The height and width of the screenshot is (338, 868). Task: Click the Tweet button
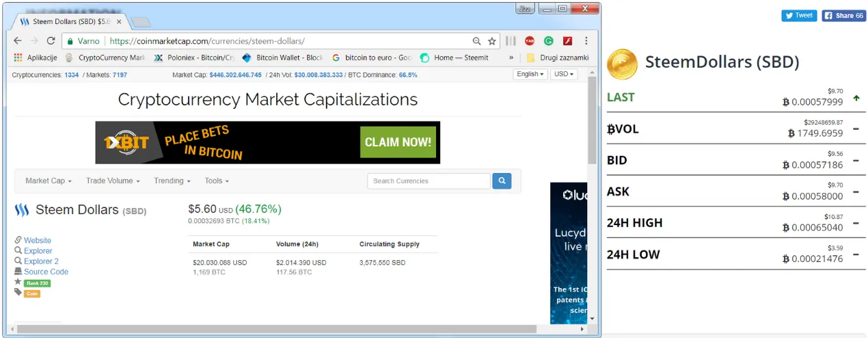(x=799, y=15)
